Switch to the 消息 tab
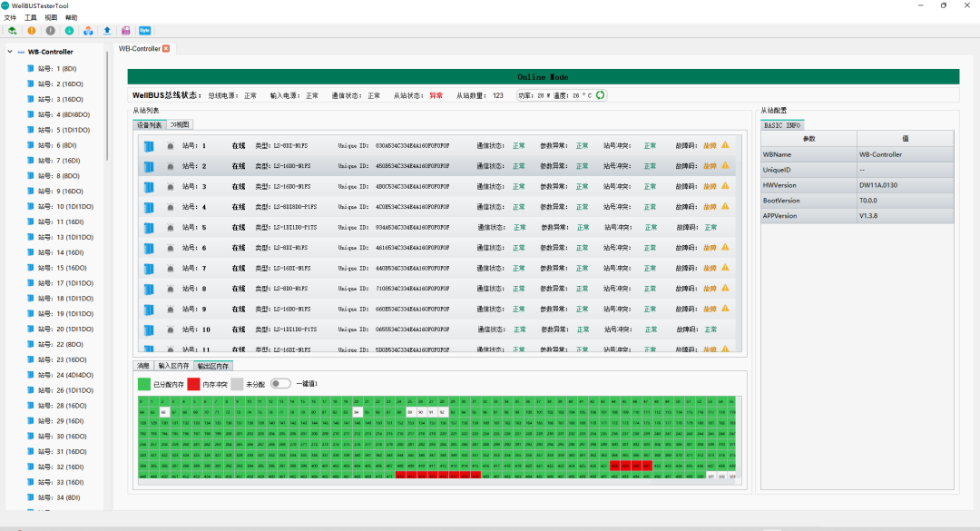 pos(143,366)
